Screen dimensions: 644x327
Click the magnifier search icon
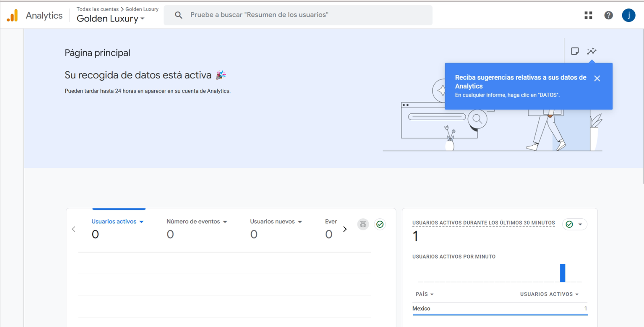click(x=178, y=15)
